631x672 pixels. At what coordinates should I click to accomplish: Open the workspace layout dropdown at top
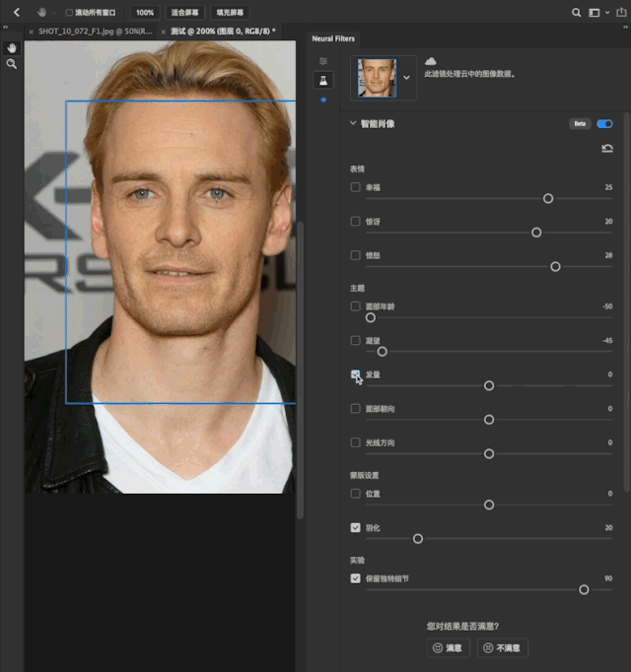(x=596, y=13)
